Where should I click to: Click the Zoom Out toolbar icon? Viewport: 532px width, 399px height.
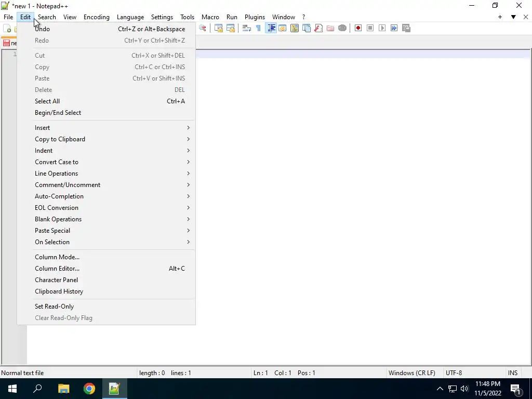[203, 28]
